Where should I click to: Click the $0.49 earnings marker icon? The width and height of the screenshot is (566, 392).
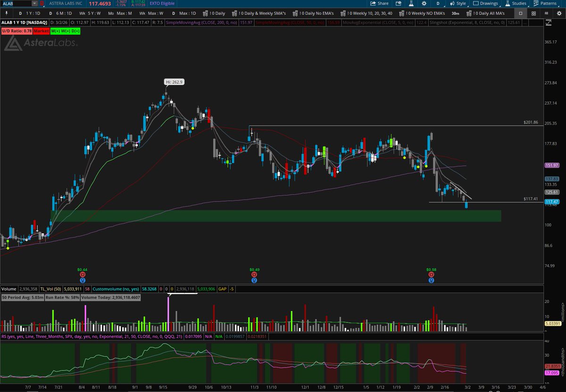[254, 274]
